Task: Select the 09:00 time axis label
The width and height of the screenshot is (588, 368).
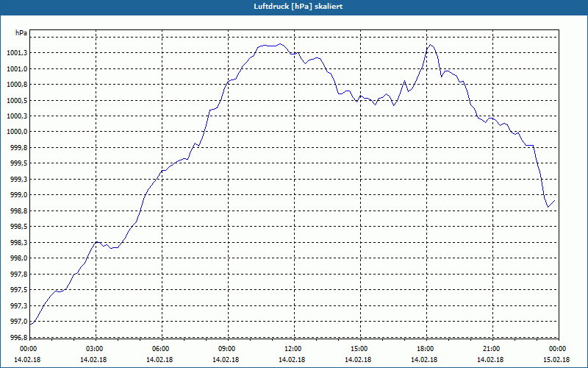Action: (226, 349)
